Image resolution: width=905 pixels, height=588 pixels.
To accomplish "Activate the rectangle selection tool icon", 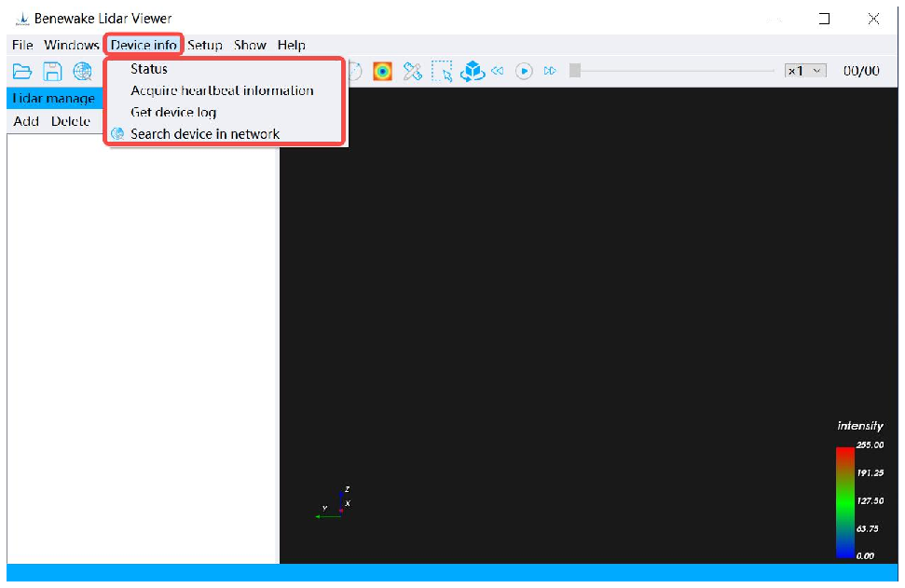I will [x=442, y=71].
